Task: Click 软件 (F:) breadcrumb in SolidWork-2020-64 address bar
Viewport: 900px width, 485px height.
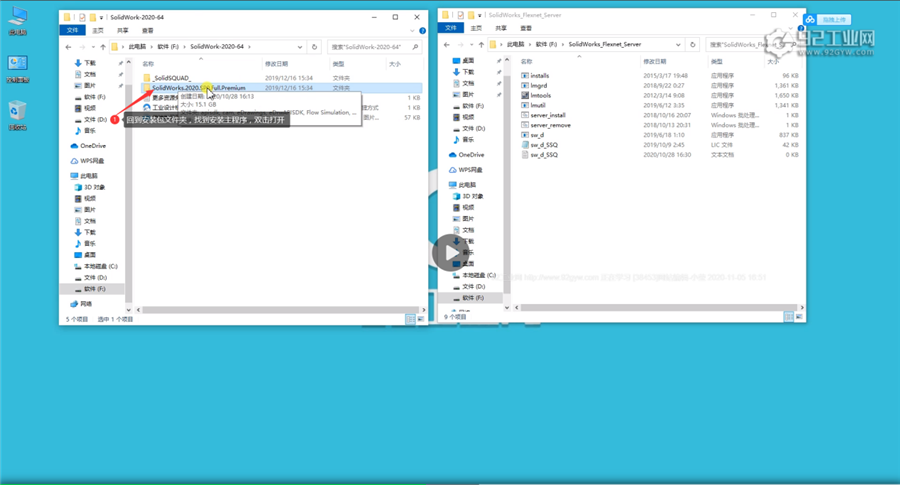Action: [x=168, y=47]
